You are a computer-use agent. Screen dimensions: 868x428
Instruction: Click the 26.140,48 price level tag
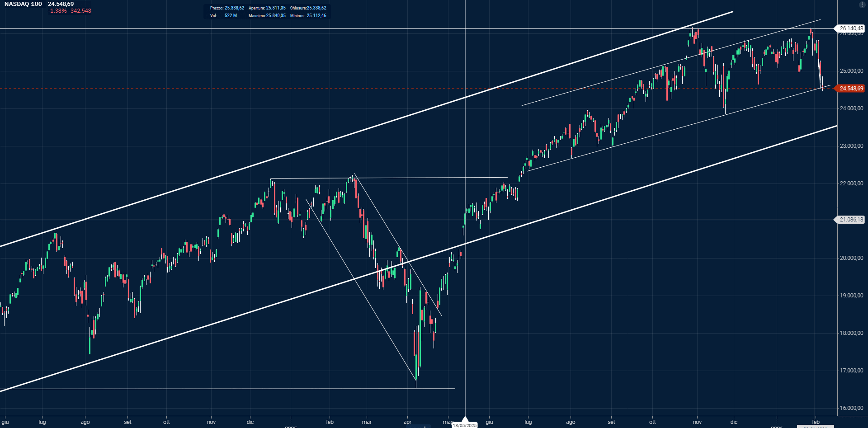tap(851, 28)
